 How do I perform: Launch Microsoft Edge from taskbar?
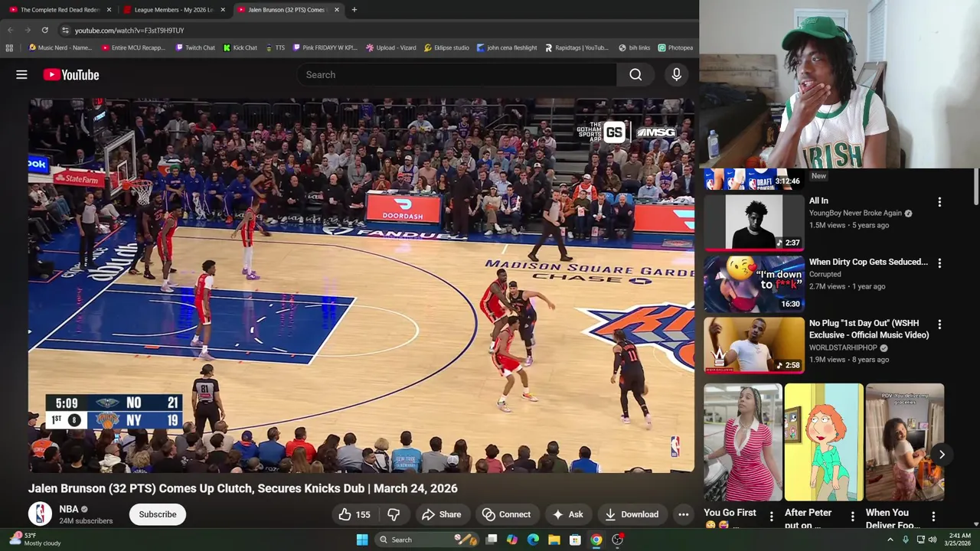533,540
